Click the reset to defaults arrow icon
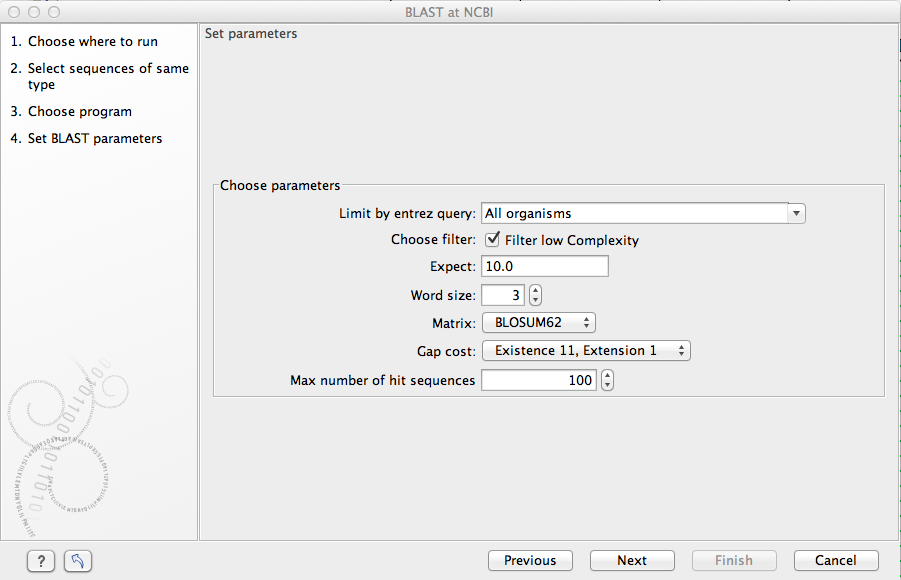Viewport: 901px width, 580px height. tap(78, 561)
